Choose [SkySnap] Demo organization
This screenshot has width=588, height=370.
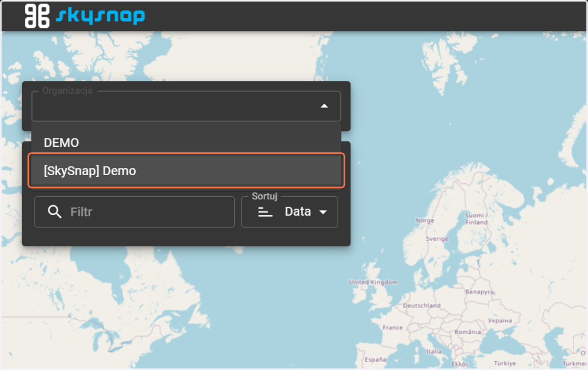click(x=186, y=171)
